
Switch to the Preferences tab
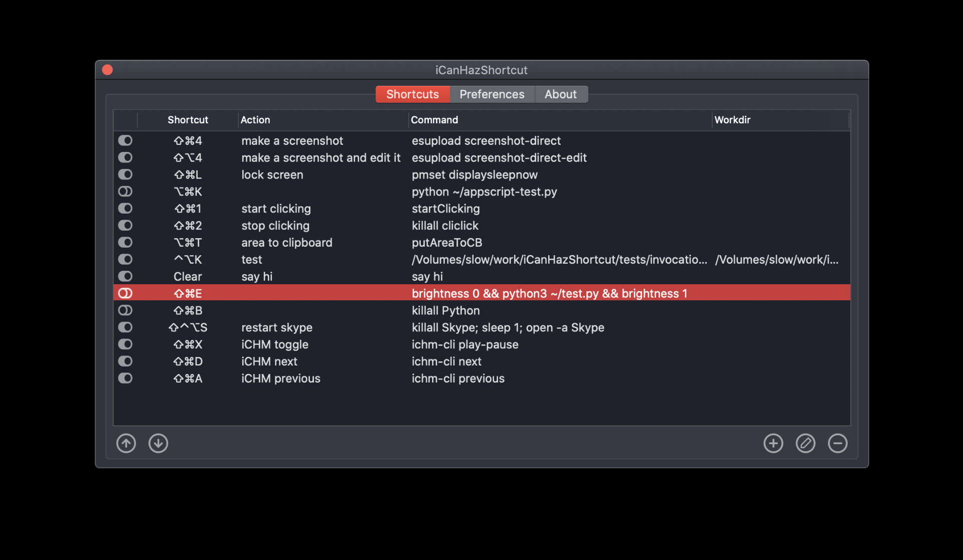click(492, 93)
